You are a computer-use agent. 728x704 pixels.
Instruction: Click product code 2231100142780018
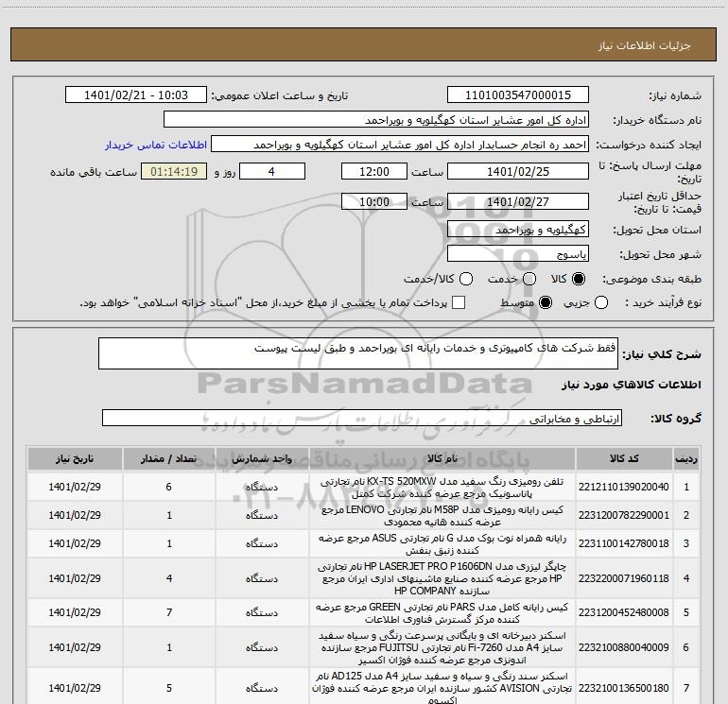(x=624, y=543)
